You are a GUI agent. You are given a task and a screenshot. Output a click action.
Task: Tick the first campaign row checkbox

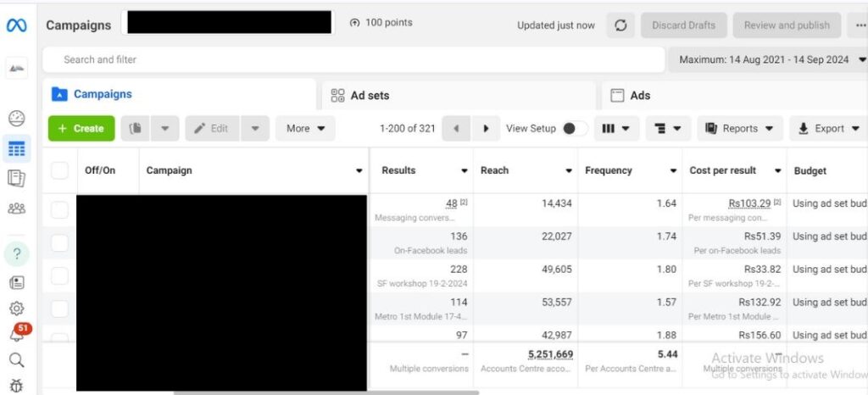(59, 210)
